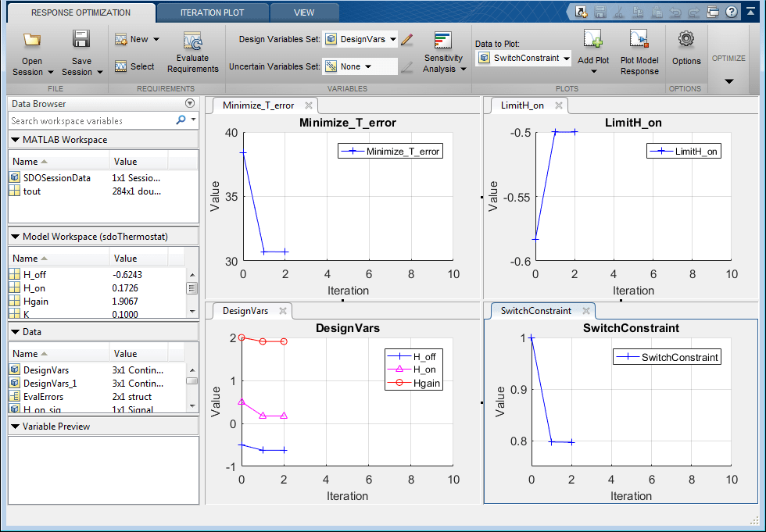Click the Model Workspace list scrollbar
766x532 pixels.
pos(192,288)
